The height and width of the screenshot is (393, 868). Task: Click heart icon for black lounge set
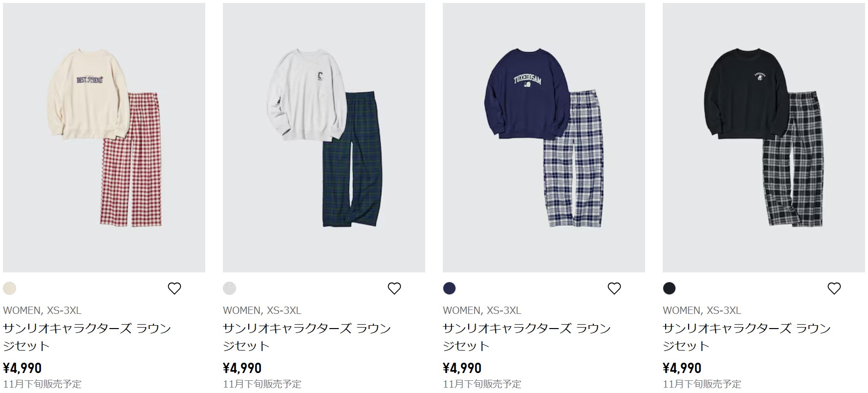pos(834,289)
